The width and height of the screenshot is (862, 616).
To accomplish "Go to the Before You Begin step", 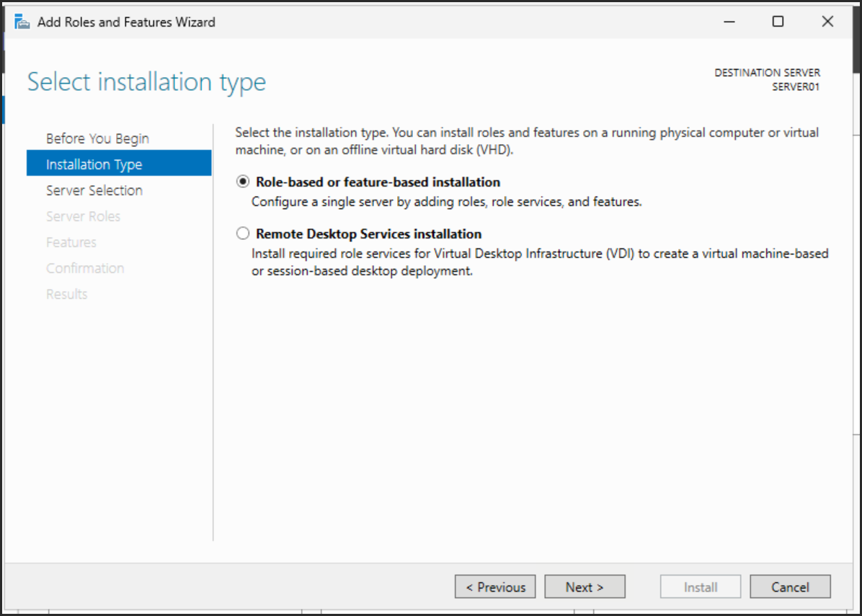I will (x=97, y=138).
